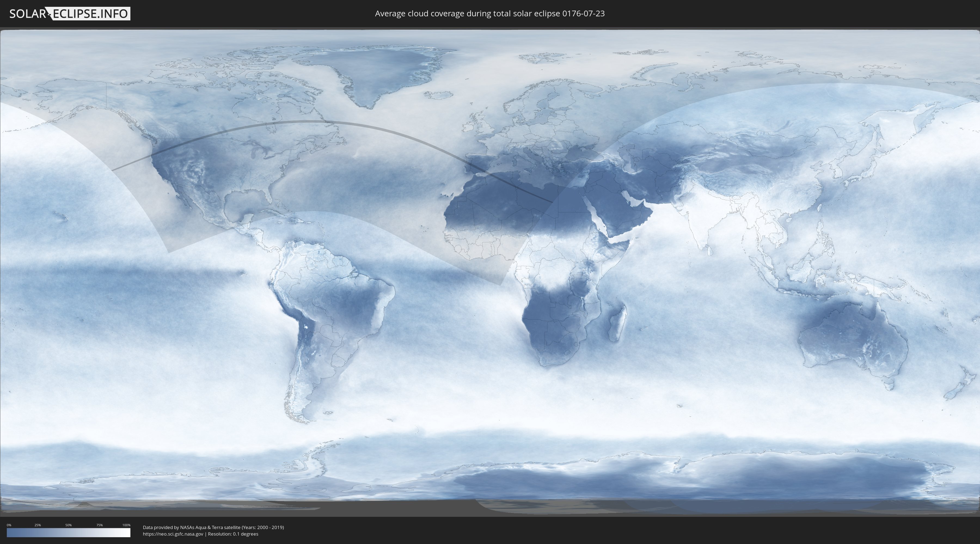Click the 0% label on legend
This screenshot has height=544, width=980.
pyautogui.click(x=9, y=525)
